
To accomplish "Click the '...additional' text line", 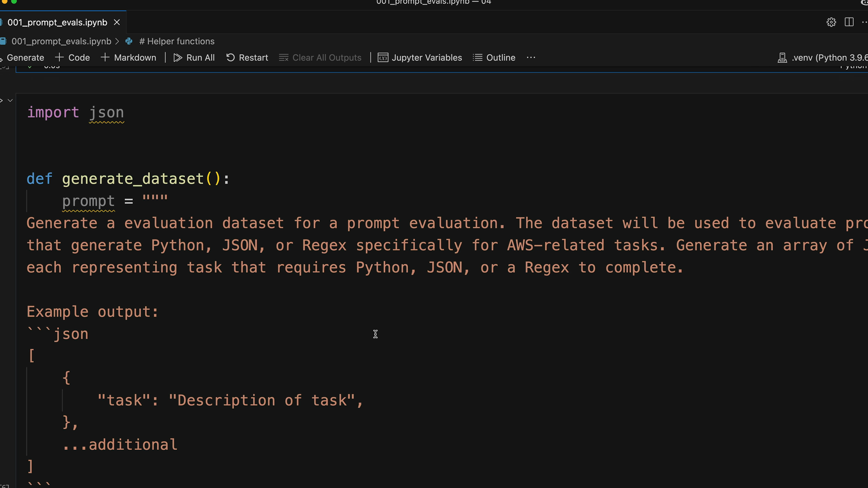I will [120, 445].
